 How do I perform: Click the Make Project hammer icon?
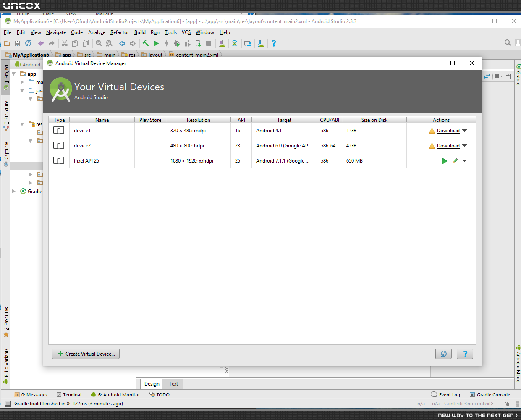146,43
